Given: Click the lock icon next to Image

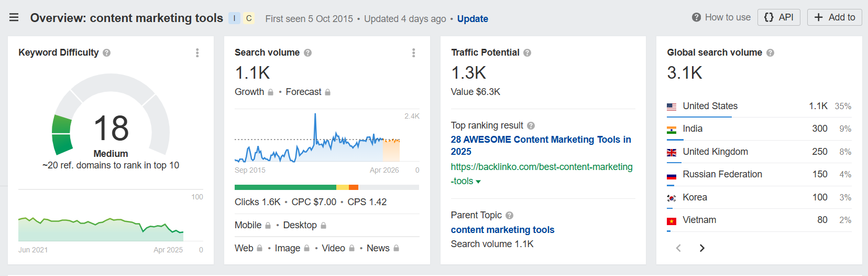Looking at the screenshot, I should (306, 249).
